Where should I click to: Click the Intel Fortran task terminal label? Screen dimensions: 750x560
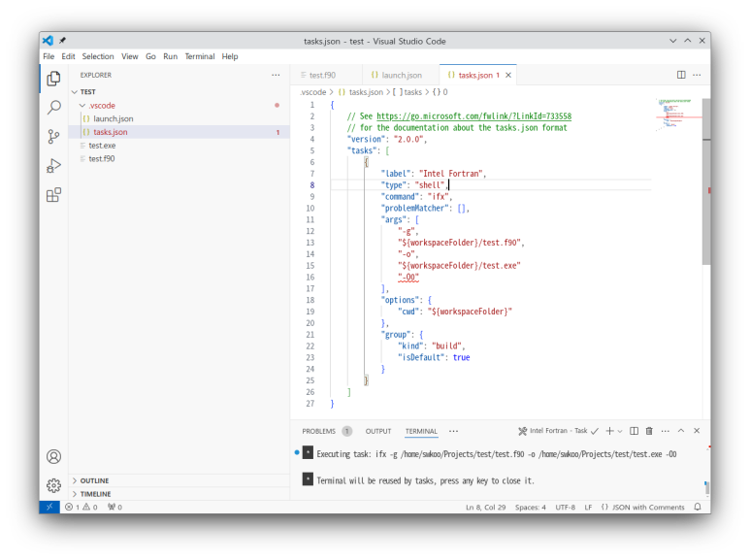click(558, 431)
